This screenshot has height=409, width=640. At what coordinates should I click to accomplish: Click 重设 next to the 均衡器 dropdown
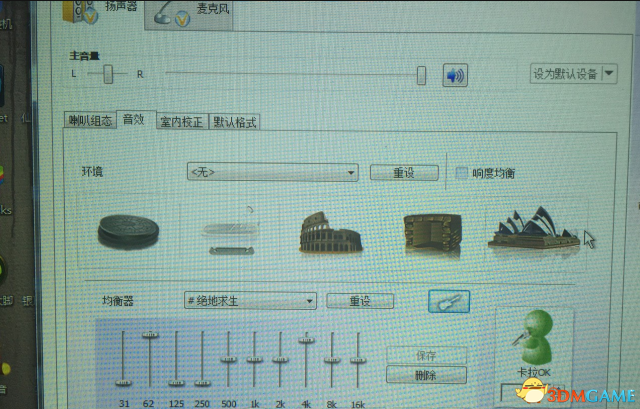pyautogui.click(x=360, y=301)
